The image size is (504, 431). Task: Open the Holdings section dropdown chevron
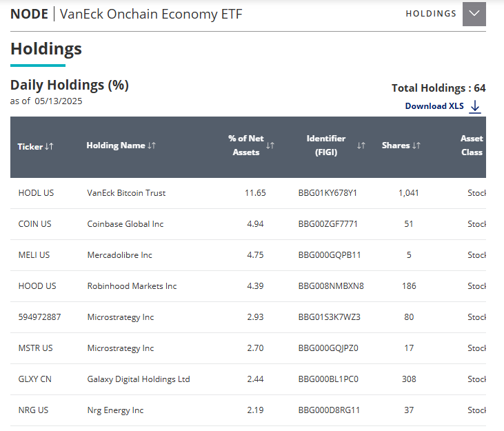coord(474,14)
